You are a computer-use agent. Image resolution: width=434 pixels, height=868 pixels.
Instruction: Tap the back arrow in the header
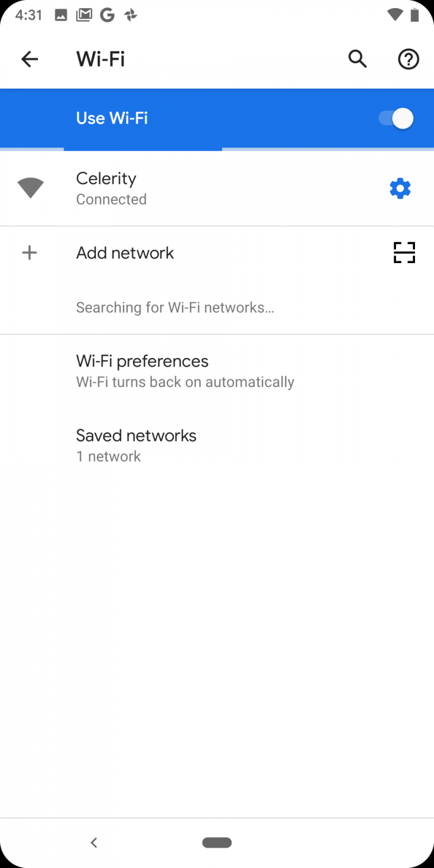[30, 59]
